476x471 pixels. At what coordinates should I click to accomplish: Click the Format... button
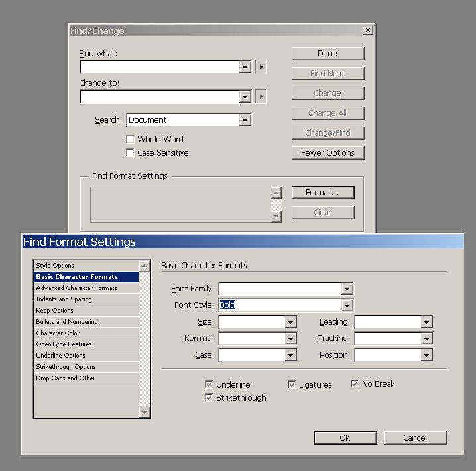pyautogui.click(x=323, y=193)
